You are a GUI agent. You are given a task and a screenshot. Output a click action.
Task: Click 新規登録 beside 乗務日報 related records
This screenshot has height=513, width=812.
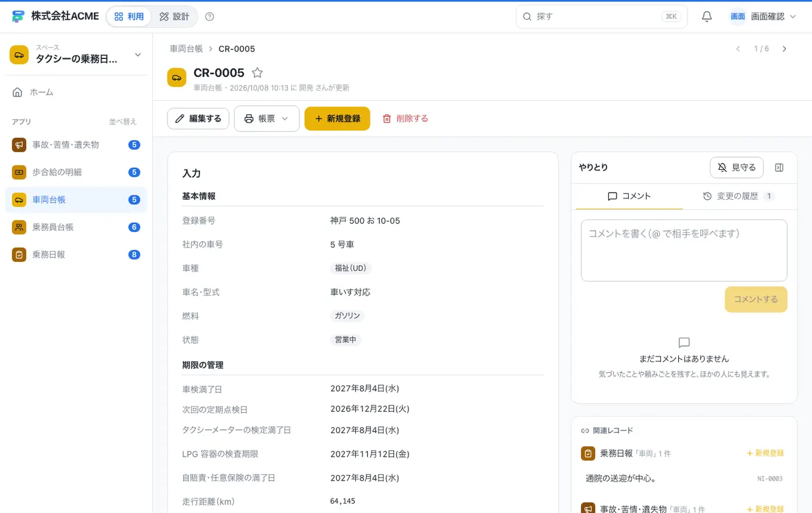pyautogui.click(x=765, y=453)
